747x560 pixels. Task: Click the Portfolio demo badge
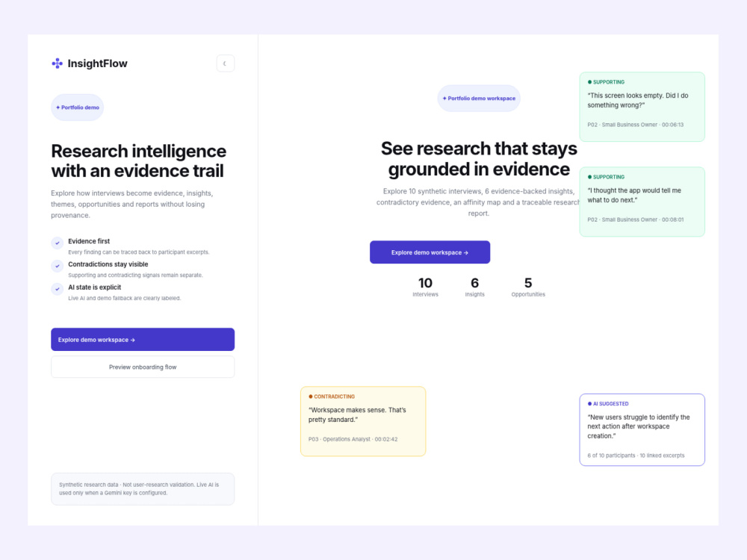tap(78, 107)
